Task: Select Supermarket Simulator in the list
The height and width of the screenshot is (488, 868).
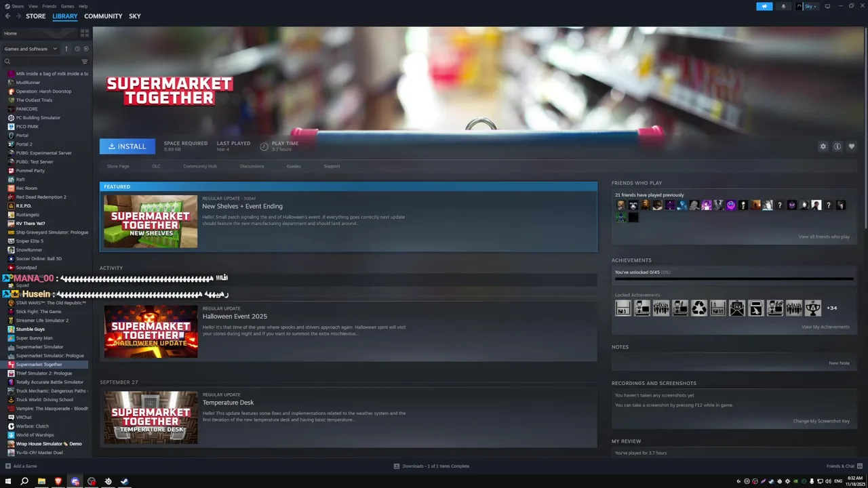Action: (39, 346)
